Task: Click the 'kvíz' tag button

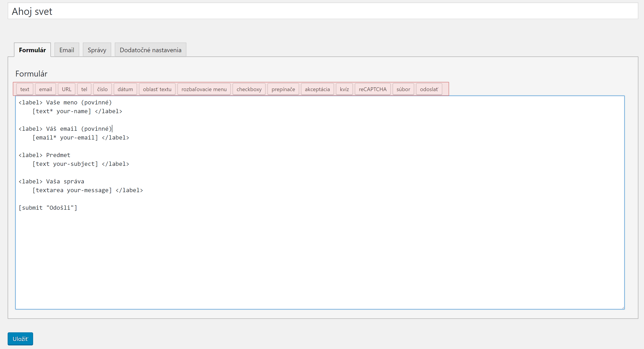Action: (344, 89)
